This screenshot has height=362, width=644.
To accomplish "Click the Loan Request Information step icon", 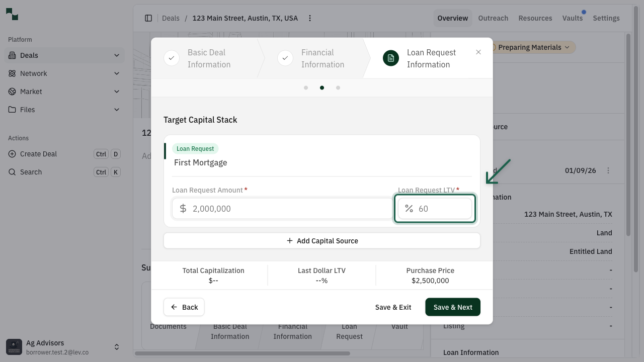I will coord(391,58).
